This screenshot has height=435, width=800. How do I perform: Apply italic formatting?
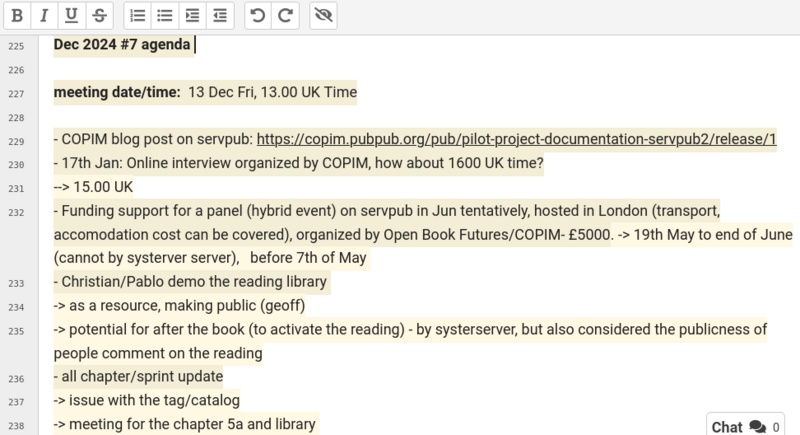[x=44, y=15]
